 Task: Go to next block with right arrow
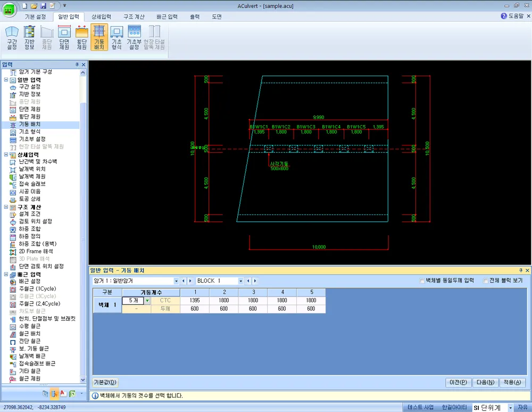(x=255, y=281)
